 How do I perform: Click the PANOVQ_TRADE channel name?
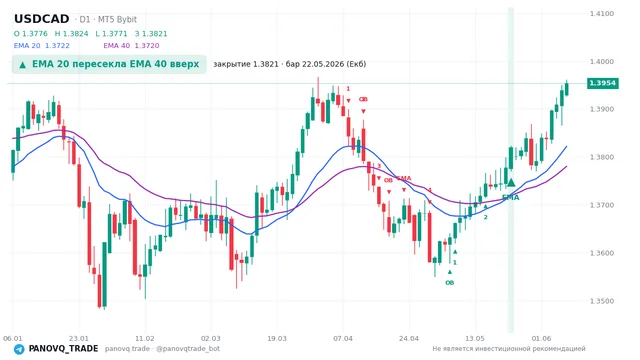(x=63, y=349)
